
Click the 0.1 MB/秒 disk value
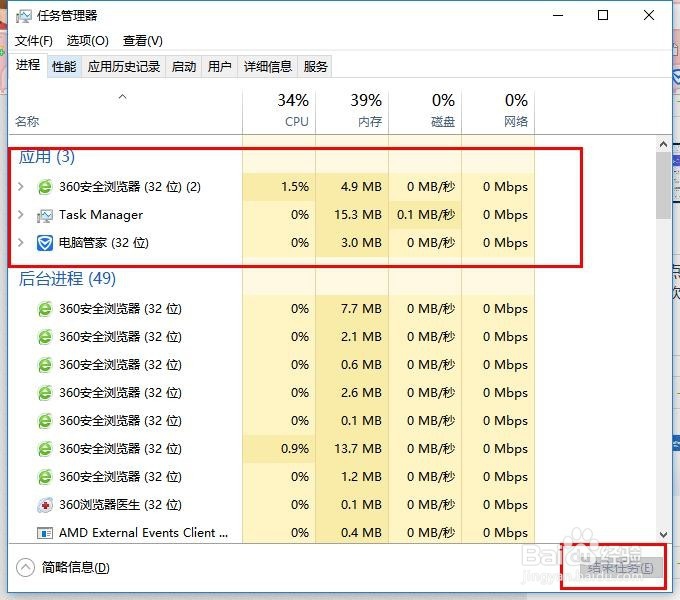click(x=426, y=215)
